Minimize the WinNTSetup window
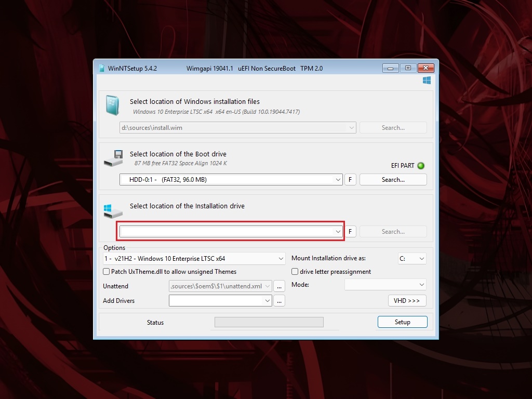 (391, 68)
